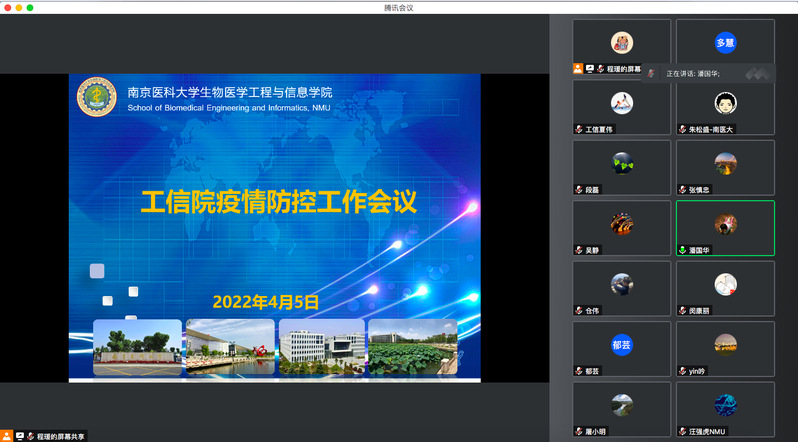Click the green active microphone icon of 潘国华
Screen dimensions: 798x442
(682, 249)
